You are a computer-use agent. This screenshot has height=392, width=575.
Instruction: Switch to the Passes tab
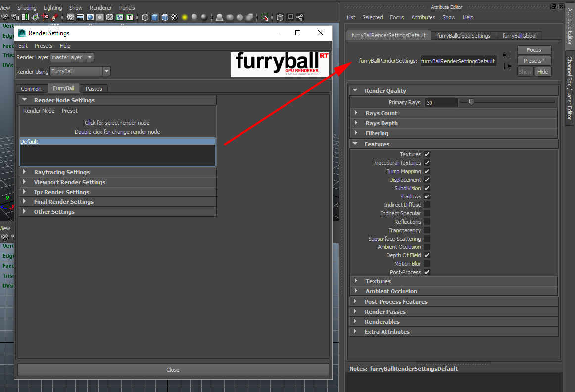(x=94, y=89)
